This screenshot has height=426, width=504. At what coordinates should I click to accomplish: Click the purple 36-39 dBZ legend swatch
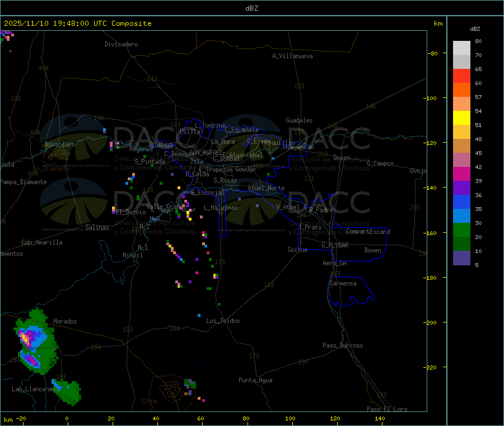click(x=461, y=188)
